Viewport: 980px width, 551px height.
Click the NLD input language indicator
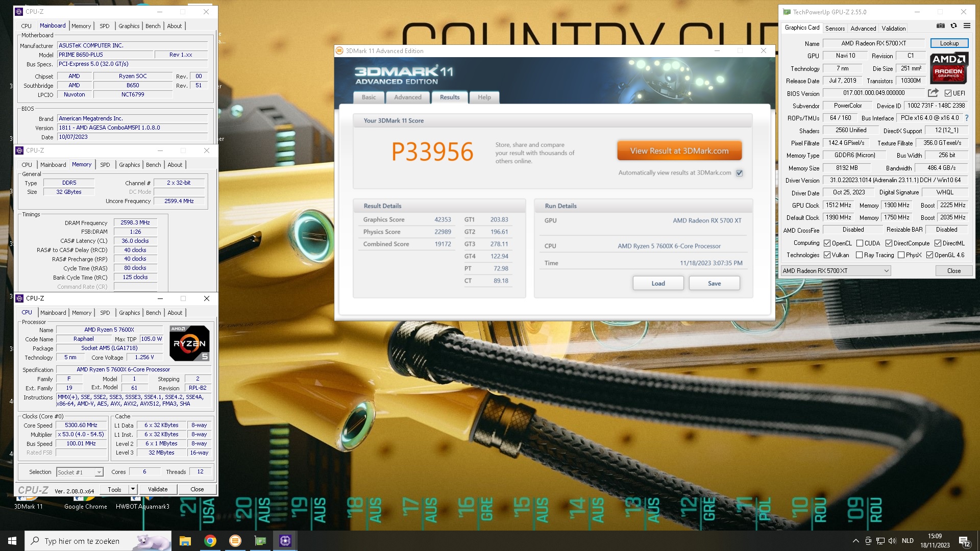click(x=908, y=541)
